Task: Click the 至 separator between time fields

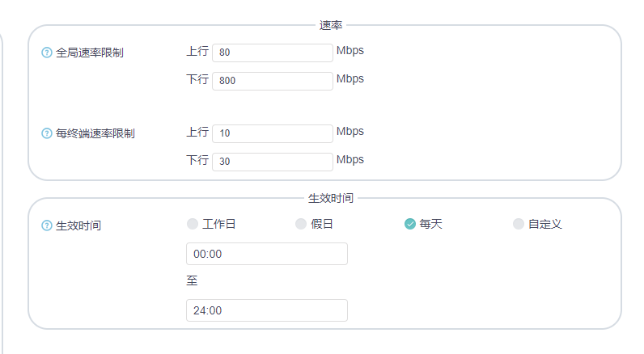Action: 192,281
